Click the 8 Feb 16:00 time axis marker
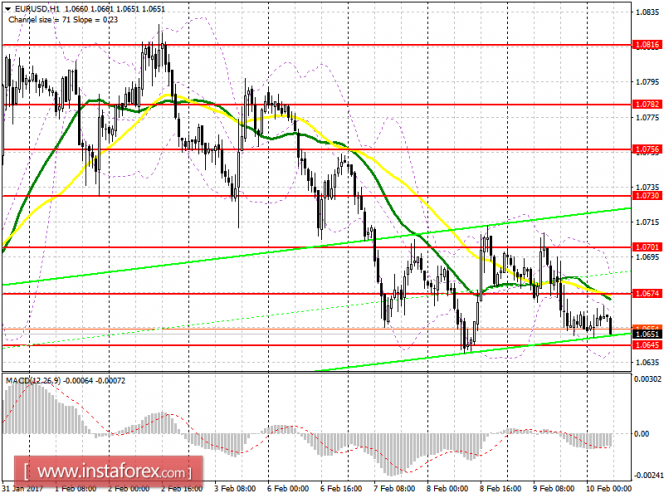Screen dimensions: 664x498 pyautogui.click(x=501, y=488)
